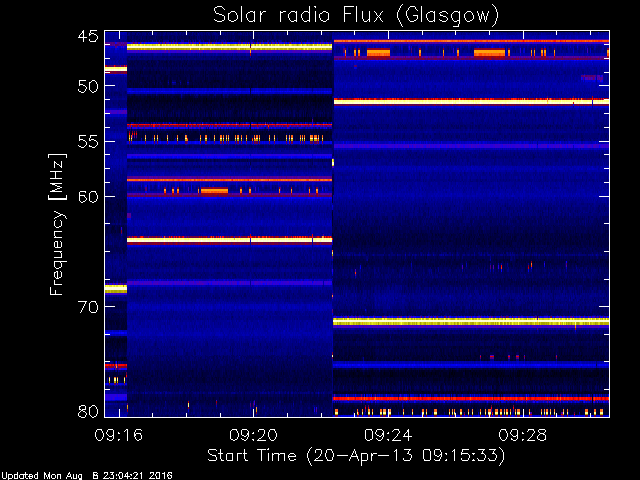Click the 'Start Time (20-Apr-13 09:15:33)' axis label
640x480 pixels.
[356, 456]
